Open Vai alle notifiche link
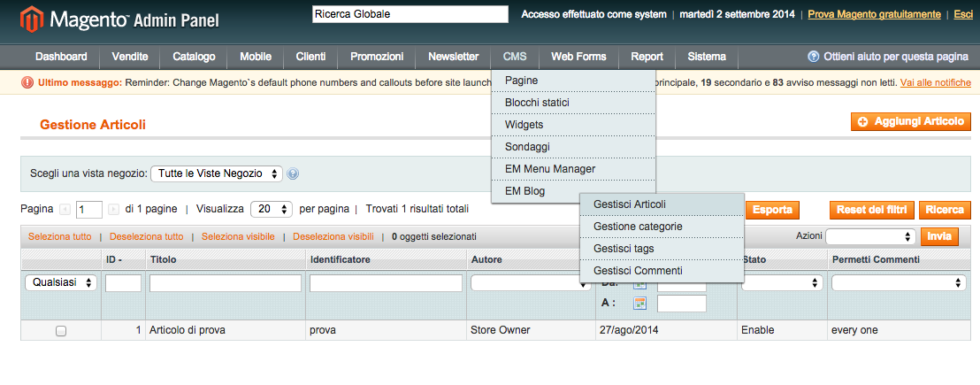The height and width of the screenshot is (385, 980). (936, 82)
